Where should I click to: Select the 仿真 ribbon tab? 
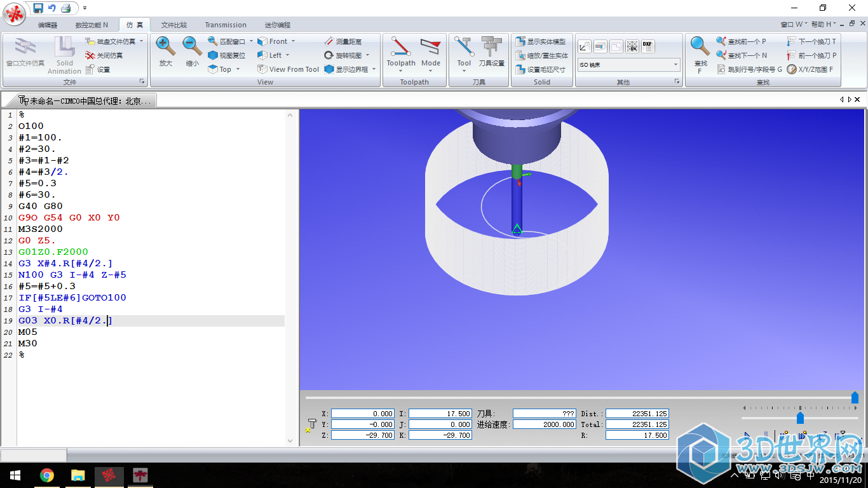pos(134,25)
